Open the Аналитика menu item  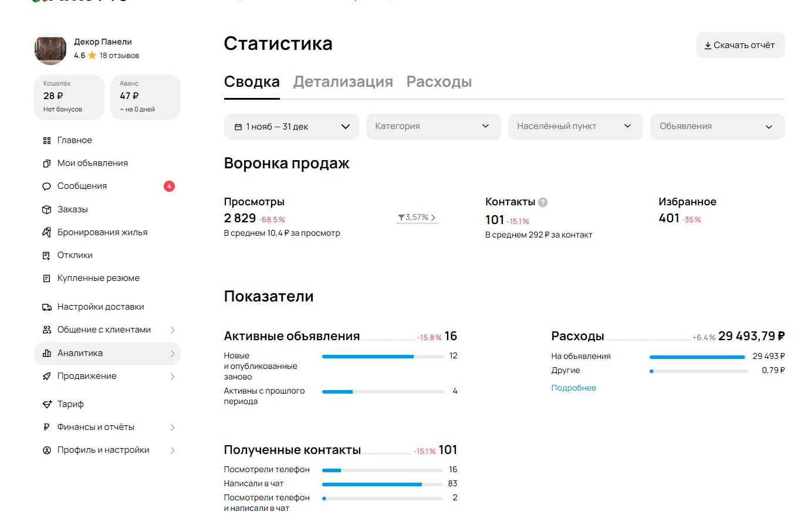click(x=107, y=353)
